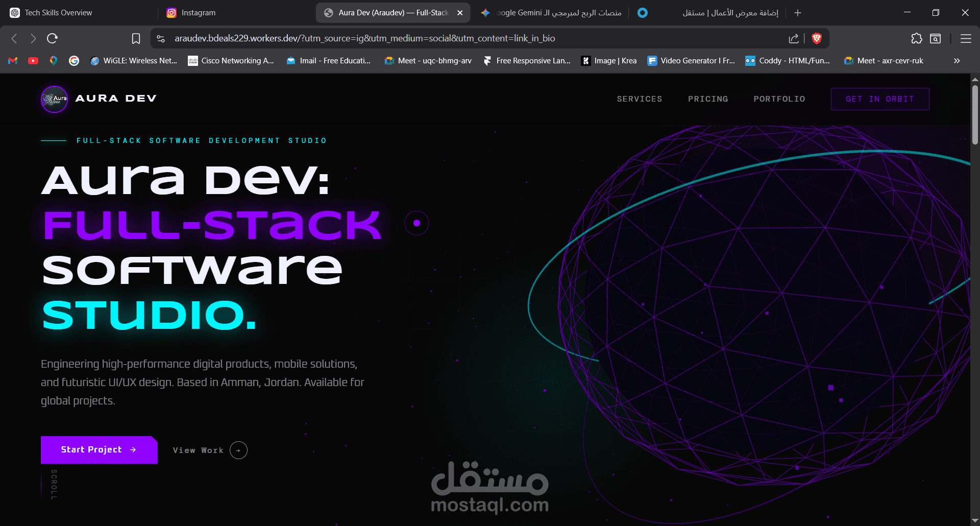Click the View Work circular arrow icon
This screenshot has width=980, height=526.
tap(238, 450)
